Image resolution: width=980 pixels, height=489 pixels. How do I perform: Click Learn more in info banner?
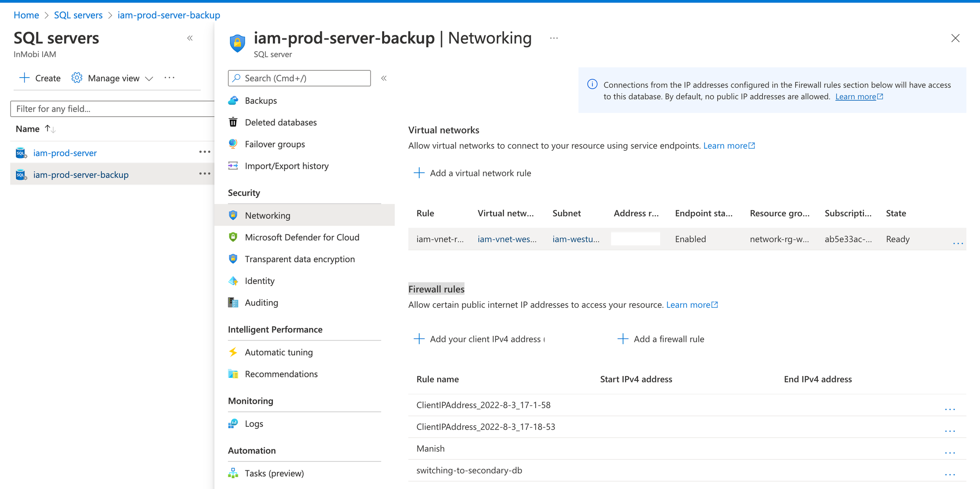(x=859, y=96)
